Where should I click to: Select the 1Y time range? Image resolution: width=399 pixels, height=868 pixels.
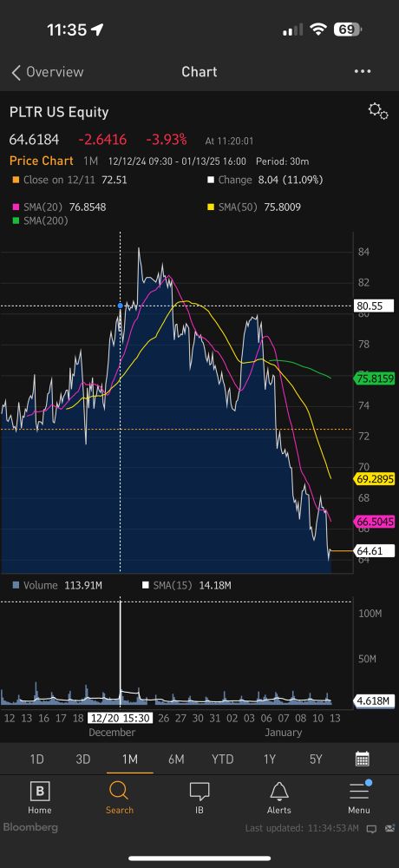pyautogui.click(x=270, y=759)
